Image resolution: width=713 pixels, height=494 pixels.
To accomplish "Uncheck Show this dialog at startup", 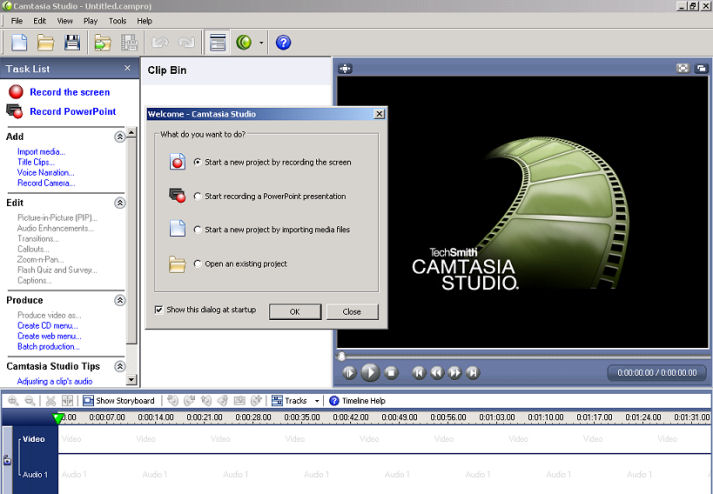I will click(159, 310).
